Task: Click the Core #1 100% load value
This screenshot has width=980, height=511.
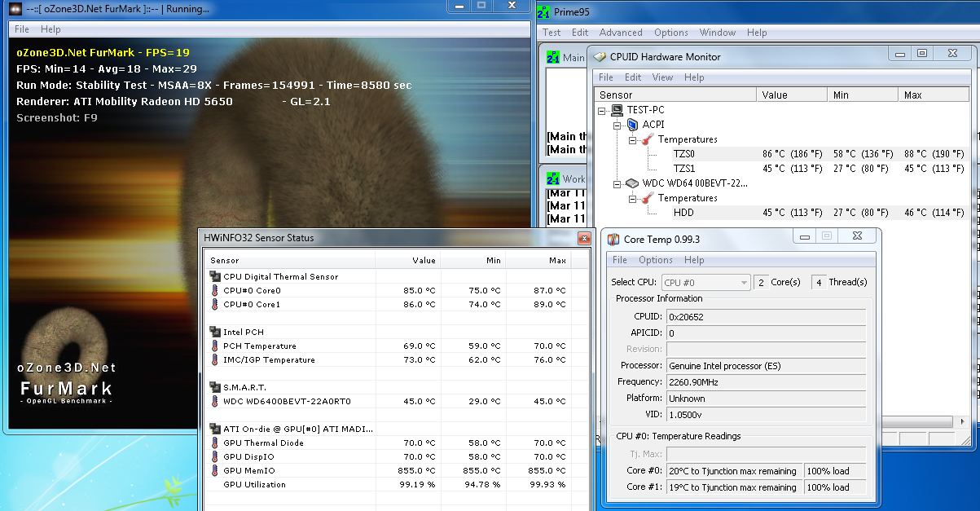Action: pos(835,487)
